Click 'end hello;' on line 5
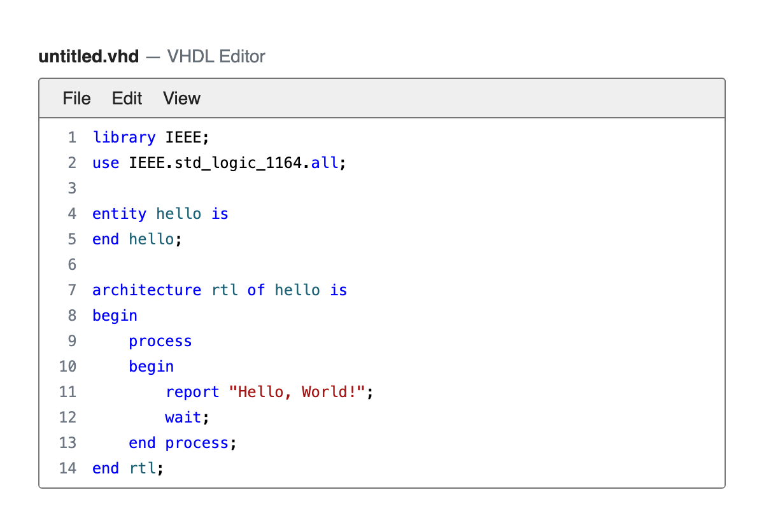Screen dimensions: 764x532 coord(138,239)
